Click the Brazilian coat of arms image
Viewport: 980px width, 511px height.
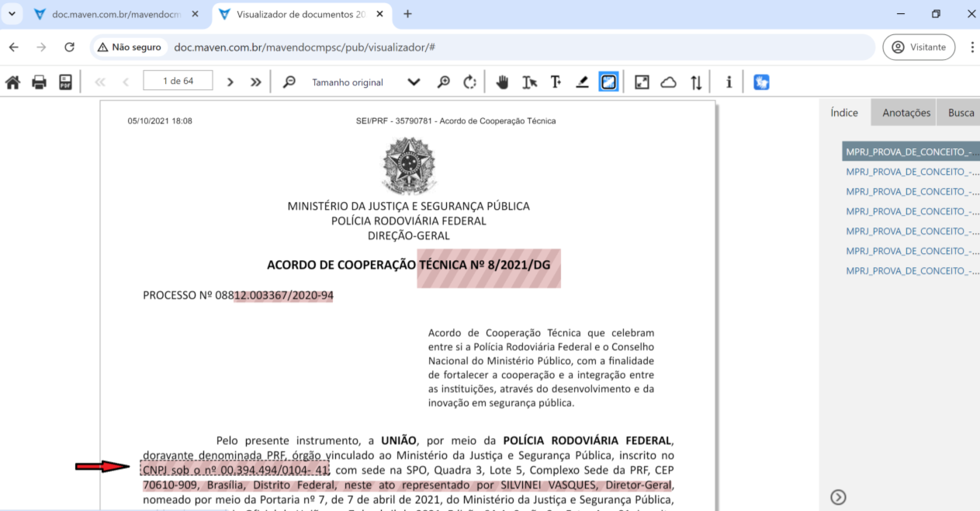pyautogui.click(x=408, y=165)
